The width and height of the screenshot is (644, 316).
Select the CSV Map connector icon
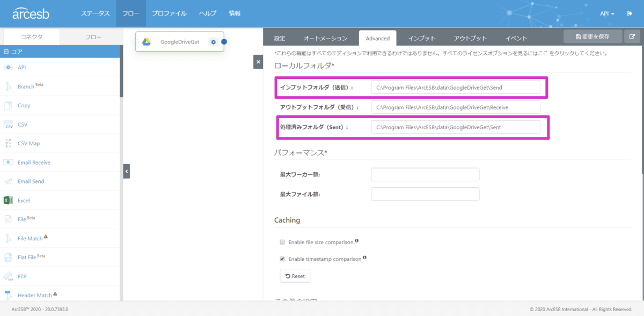click(8, 143)
